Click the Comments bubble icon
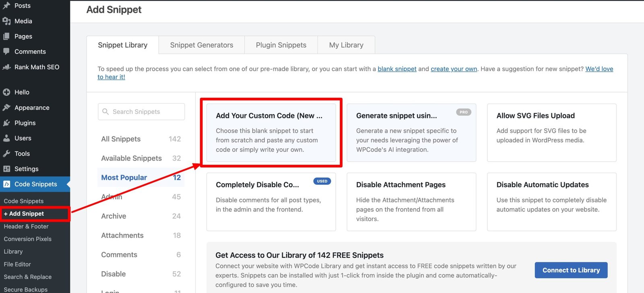The width and height of the screenshot is (644, 293). [6, 52]
